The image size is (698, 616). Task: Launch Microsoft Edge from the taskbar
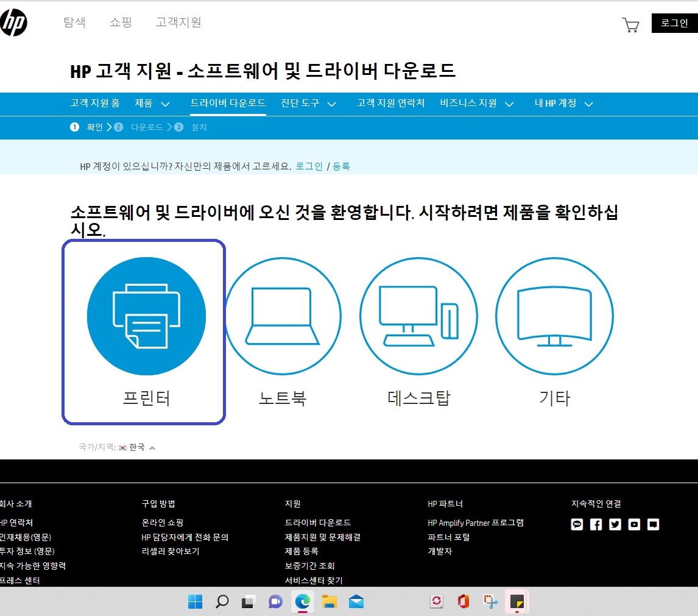[302, 602]
